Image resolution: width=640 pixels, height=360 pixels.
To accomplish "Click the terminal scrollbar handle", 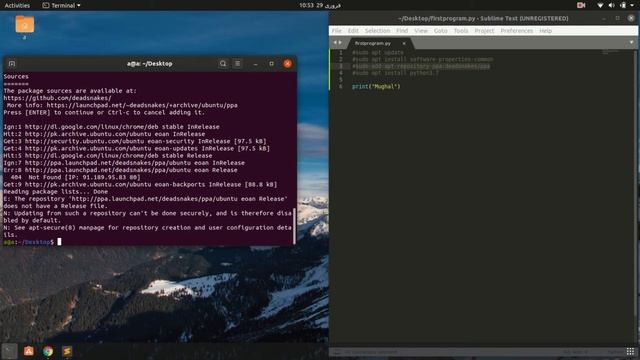I will coord(295,227).
